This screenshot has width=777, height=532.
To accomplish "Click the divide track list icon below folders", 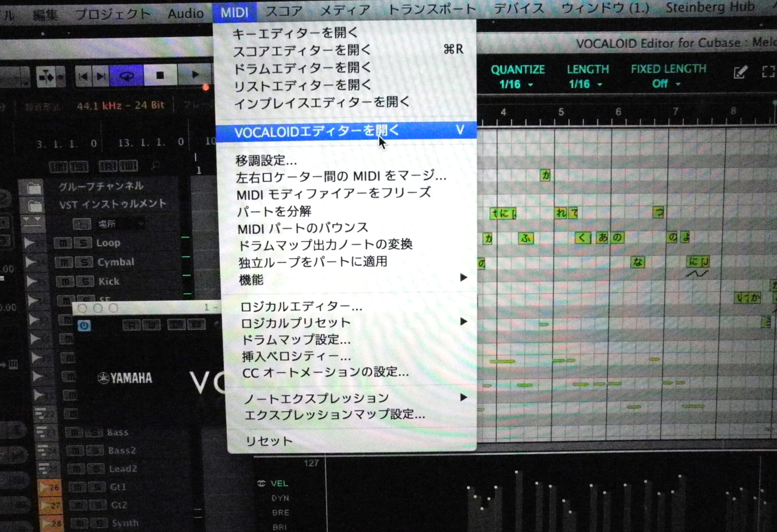I will tap(32, 221).
